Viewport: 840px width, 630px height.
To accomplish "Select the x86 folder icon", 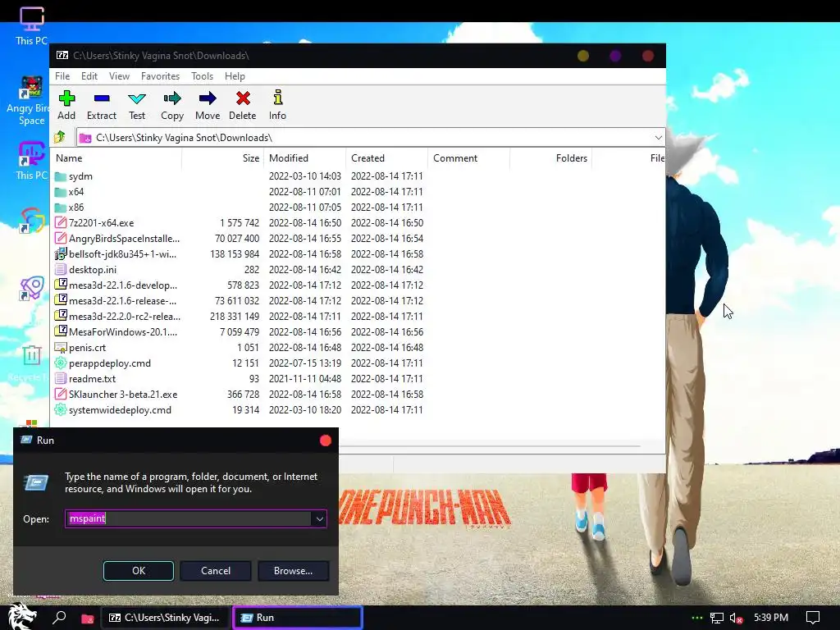I will pos(61,208).
